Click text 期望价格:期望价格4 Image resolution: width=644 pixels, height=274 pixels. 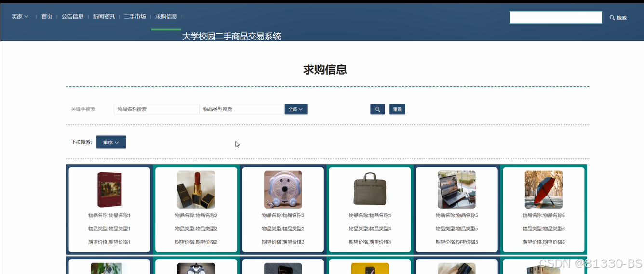click(x=370, y=242)
